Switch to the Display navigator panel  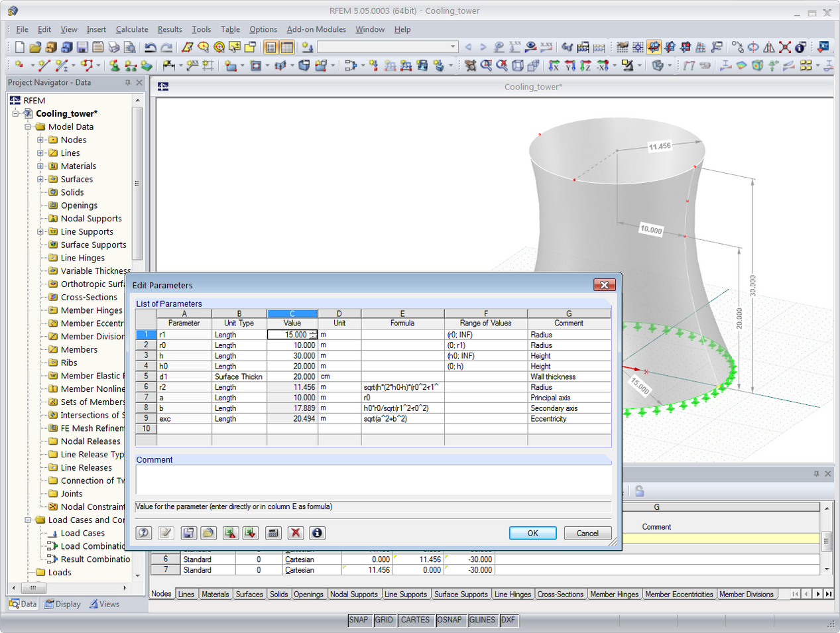coord(61,604)
